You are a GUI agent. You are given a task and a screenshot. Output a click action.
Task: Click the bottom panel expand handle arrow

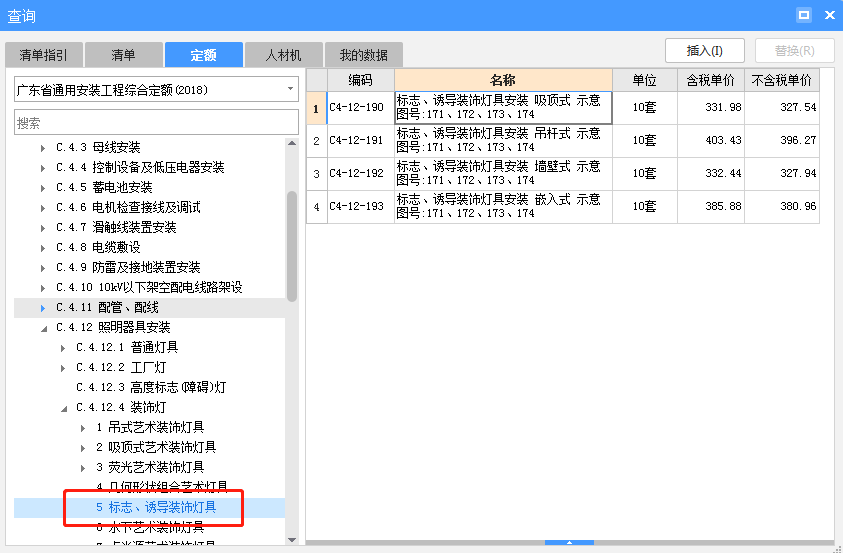[569, 543]
